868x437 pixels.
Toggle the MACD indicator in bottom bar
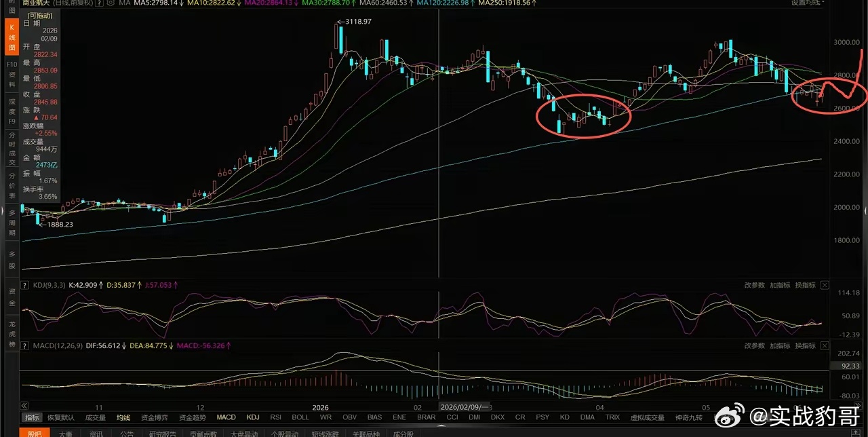[x=226, y=417]
